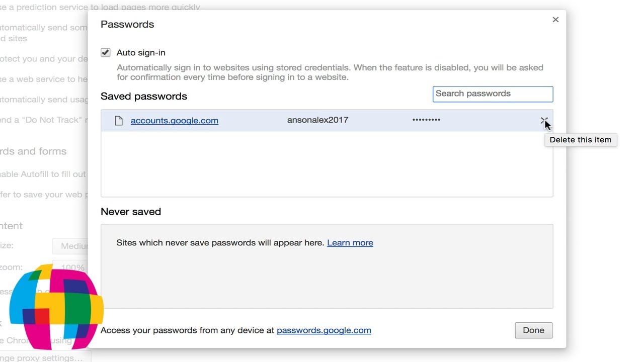Open the accounts.google.com link
The height and width of the screenshot is (362, 644).
point(175,121)
